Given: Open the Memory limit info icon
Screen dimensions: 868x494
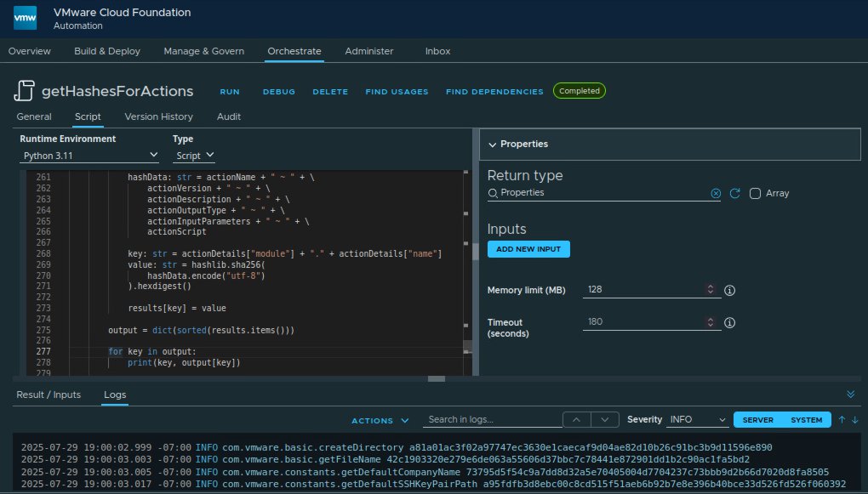Looking at the screenshot, I should coord(729,290).
